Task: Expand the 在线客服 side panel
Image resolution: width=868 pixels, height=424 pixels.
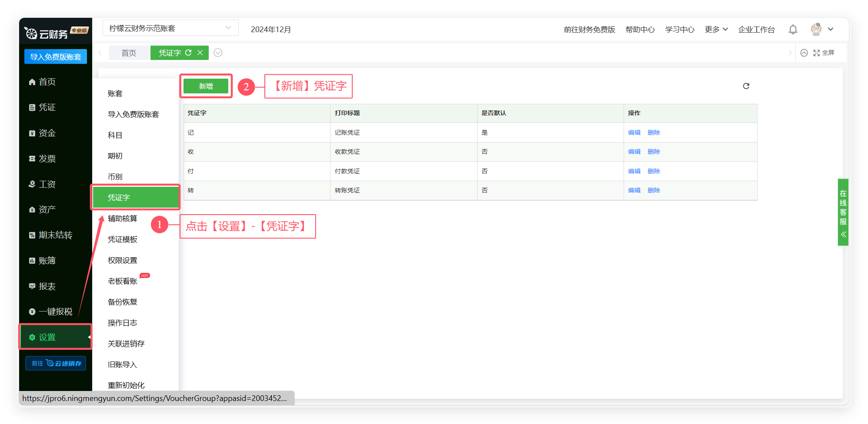Action: click(843, 212)
